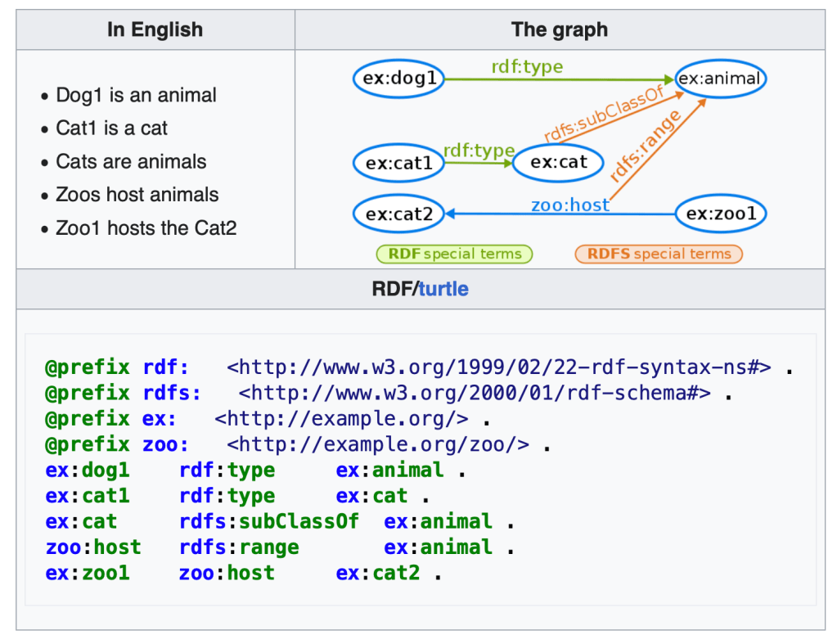Click the ex:dog1 node in the graph
837x644 pixels.
coord(399,79)
